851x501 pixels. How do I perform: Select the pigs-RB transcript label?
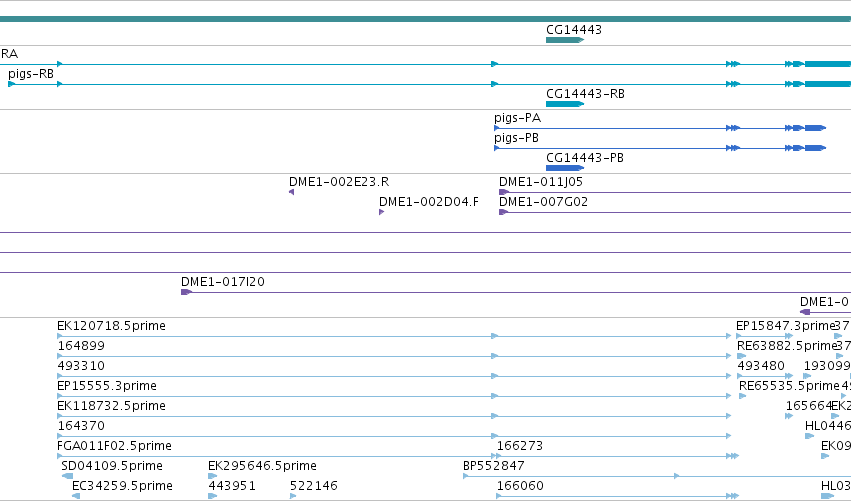(31, 74)
